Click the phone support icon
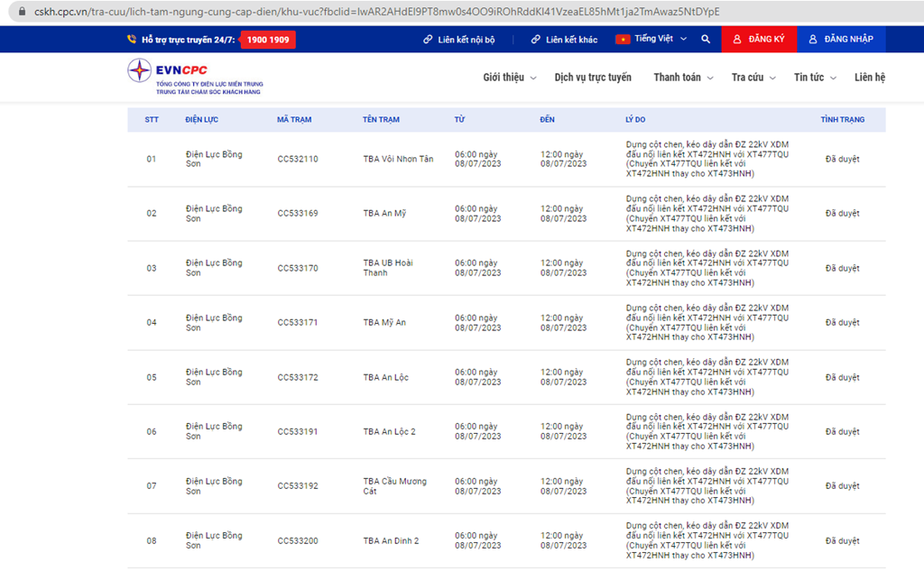The height and width of the screenshot is (572, 924). click(132, 40)
